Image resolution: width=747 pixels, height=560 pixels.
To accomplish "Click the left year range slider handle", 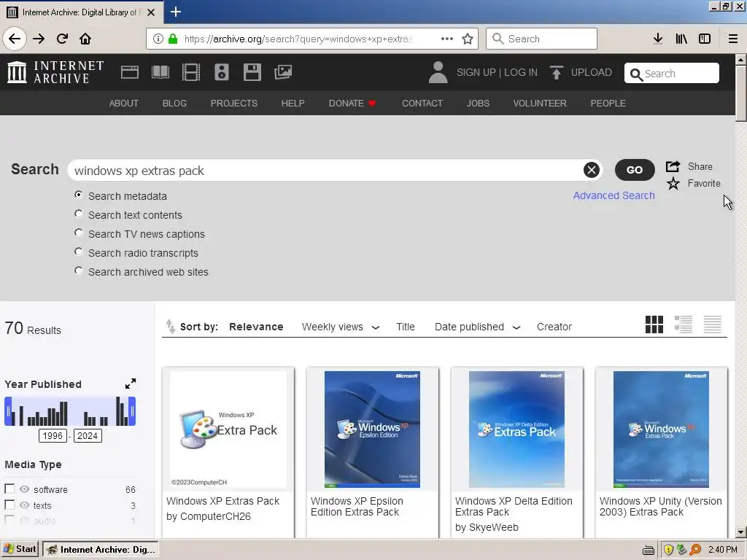I will click(x=8, y=411).
